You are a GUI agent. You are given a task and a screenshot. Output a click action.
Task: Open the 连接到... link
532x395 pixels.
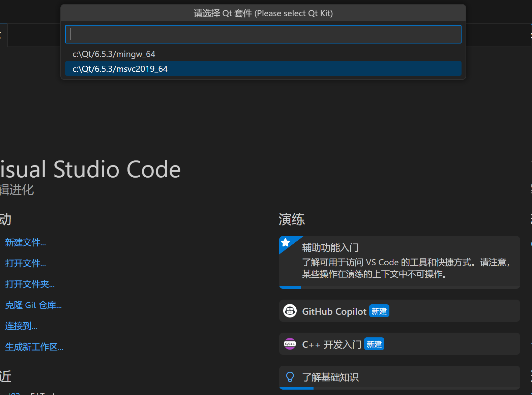(21, 326)
